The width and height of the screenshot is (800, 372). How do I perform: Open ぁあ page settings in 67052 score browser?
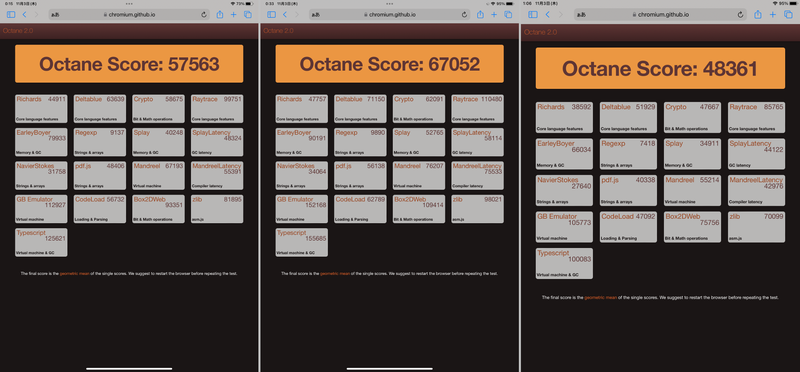point(315,15)
